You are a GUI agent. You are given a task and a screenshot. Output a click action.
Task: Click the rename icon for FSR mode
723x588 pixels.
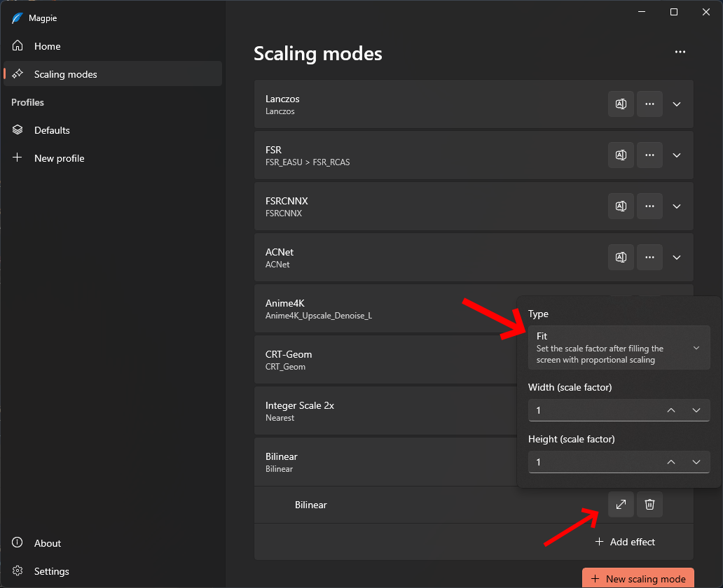[x=621, y=155]
